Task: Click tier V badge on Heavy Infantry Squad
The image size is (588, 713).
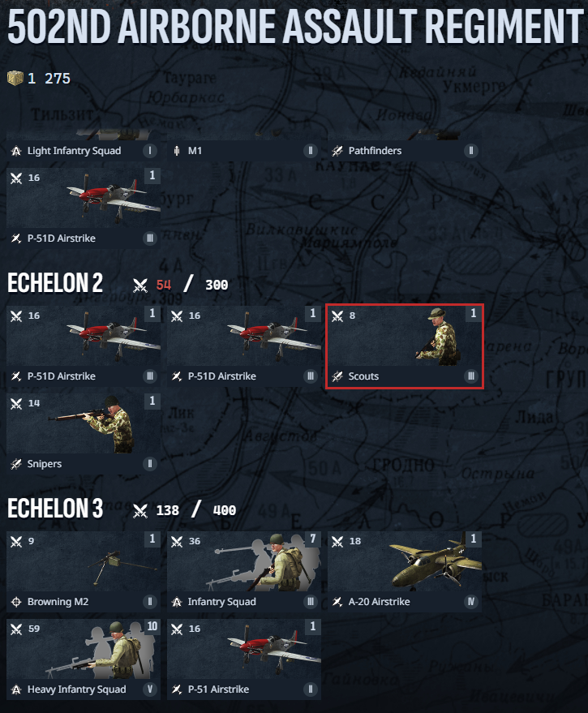Action: [149, 689]
